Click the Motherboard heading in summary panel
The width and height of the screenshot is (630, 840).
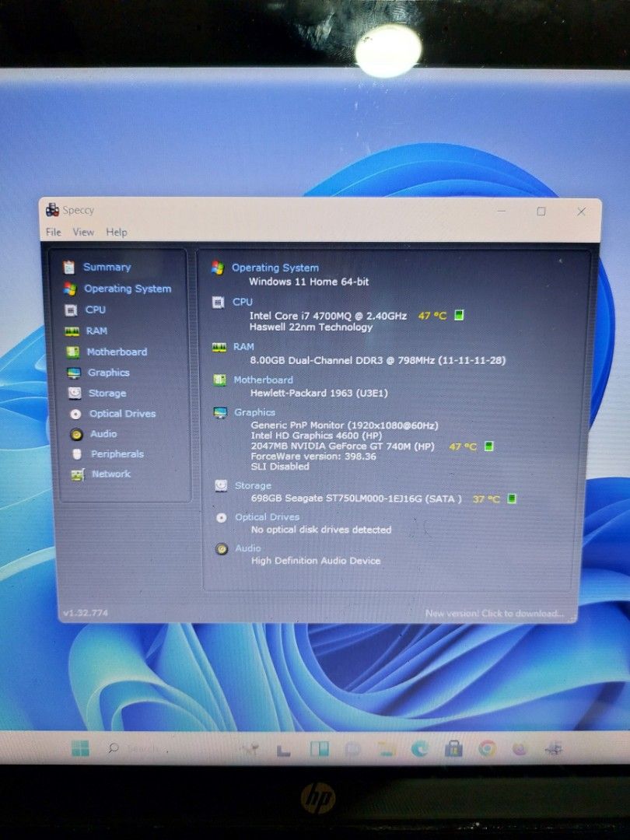(x=263, y=380)
